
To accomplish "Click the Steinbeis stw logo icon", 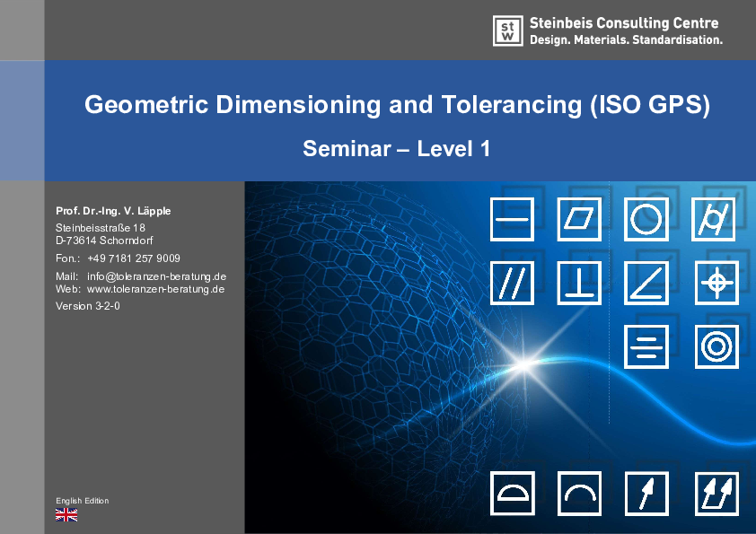I will (507, 30).
